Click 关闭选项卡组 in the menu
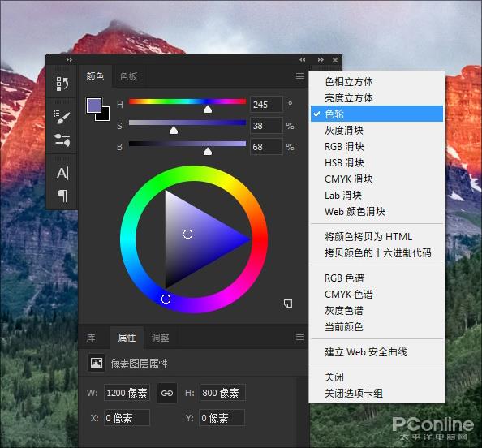 tap(377, 394)
